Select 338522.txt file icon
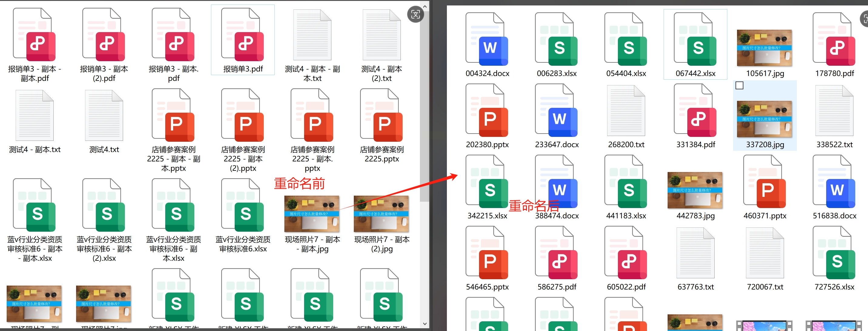The height and width of the screenshot is (331, 868). pyautogui.click(x=834, y=110)
